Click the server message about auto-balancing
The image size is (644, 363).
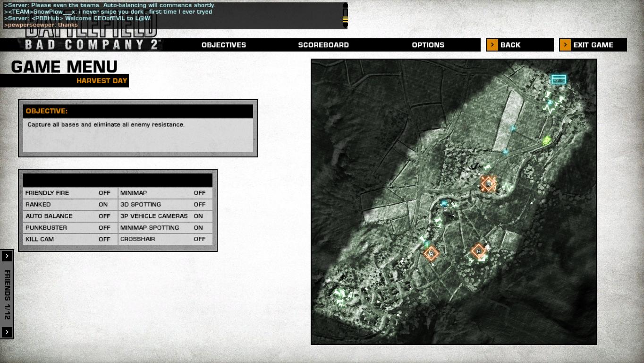(110, 5)
